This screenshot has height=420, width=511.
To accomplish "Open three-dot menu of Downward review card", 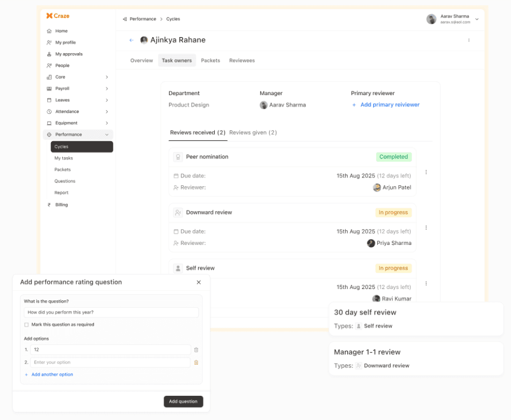I will coord(426,228).
